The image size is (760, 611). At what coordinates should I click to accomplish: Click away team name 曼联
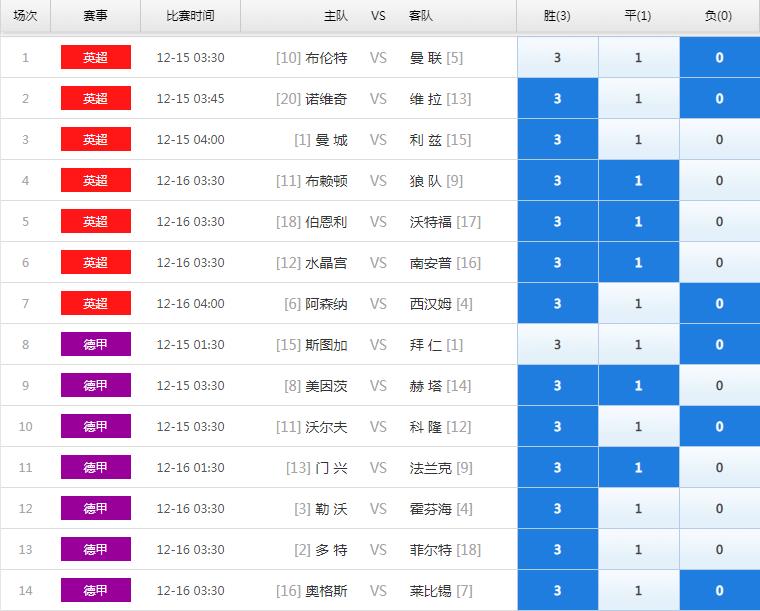click(426, 58)
